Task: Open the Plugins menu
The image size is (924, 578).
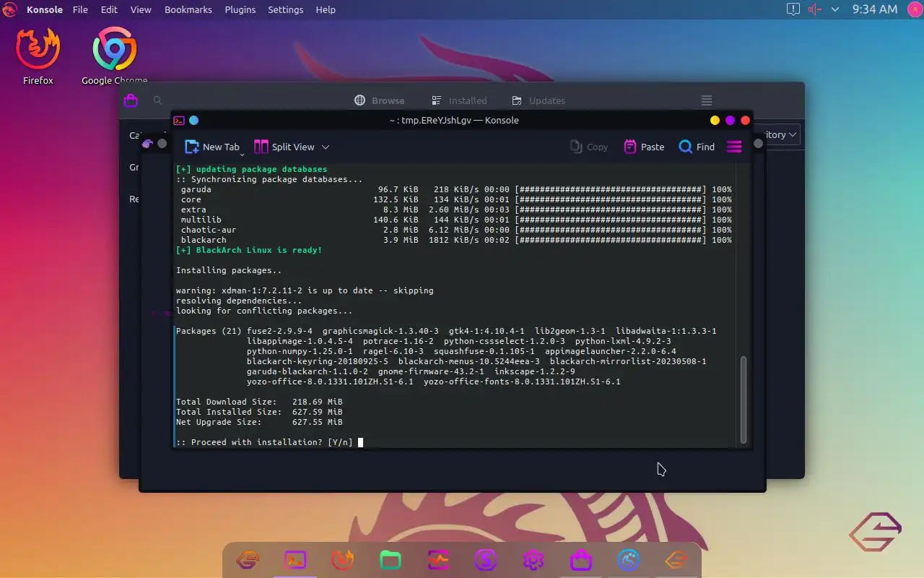Action: pyautogui.click(x=240, y=9)
